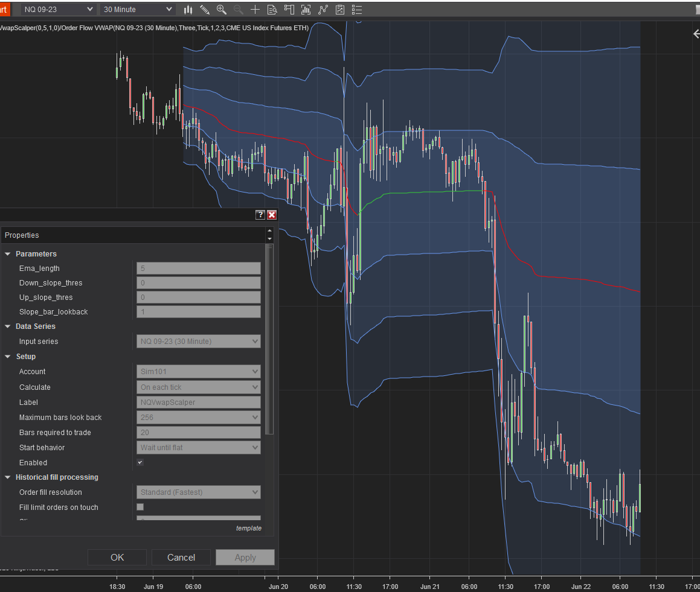
Task: Click the Down_slope_thres input field
Action: (x=198, y=283)
